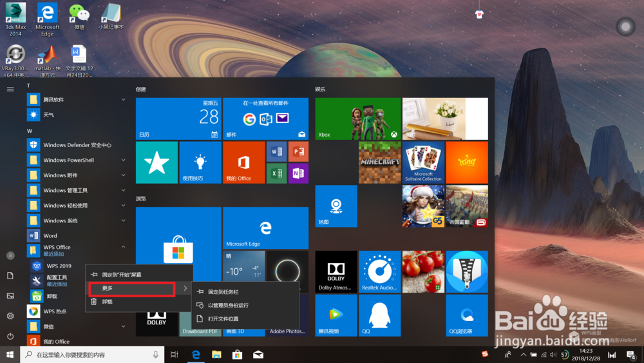
Task: Open the taskbar clock showing 14:23
Action: 585,355
